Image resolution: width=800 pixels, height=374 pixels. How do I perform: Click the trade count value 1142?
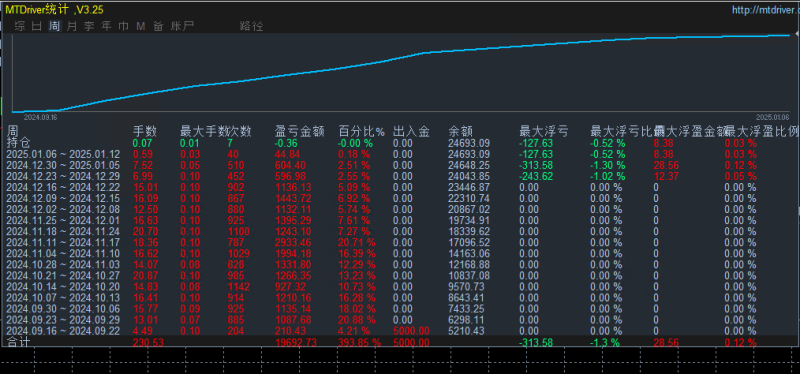point(239,286)
